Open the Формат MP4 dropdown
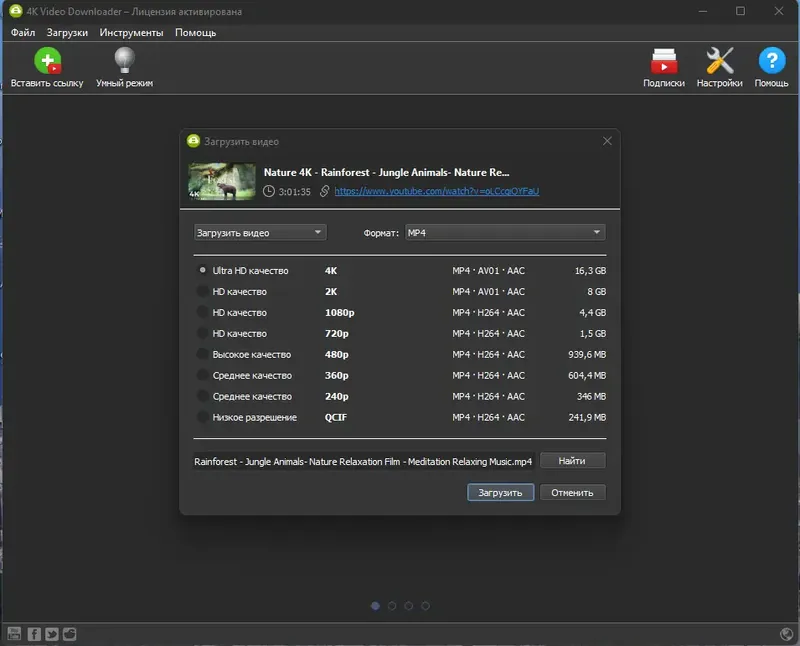Screen dimensions: 800x646 point(505,233)
